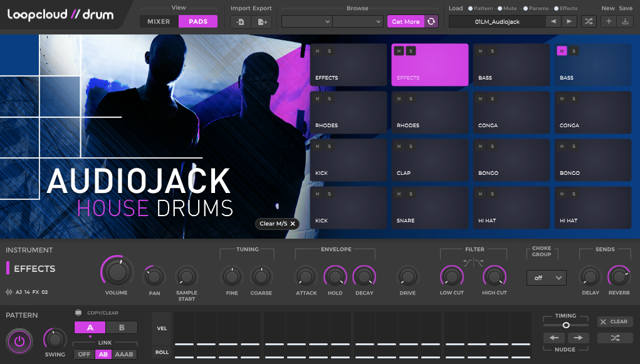Click the DRIVE knob
Image resolution: width=640 pixels, height=364 pixels.
(407, 277)
